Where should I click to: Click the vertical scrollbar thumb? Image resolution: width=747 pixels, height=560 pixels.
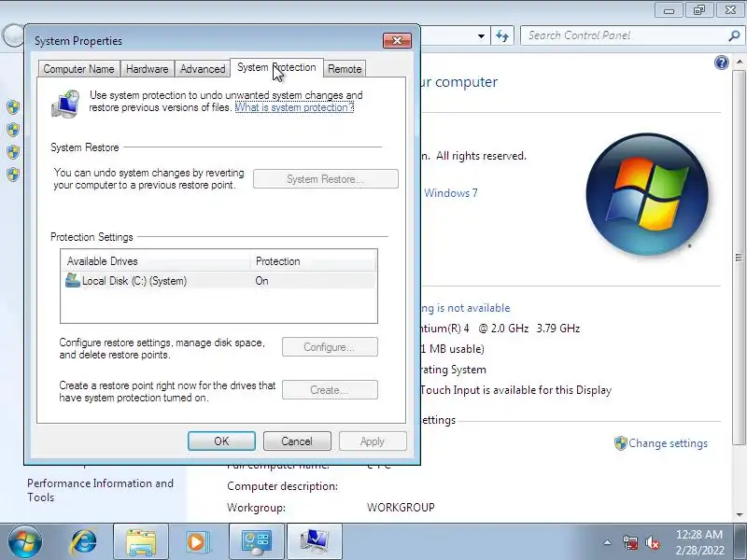coord(739,258)
